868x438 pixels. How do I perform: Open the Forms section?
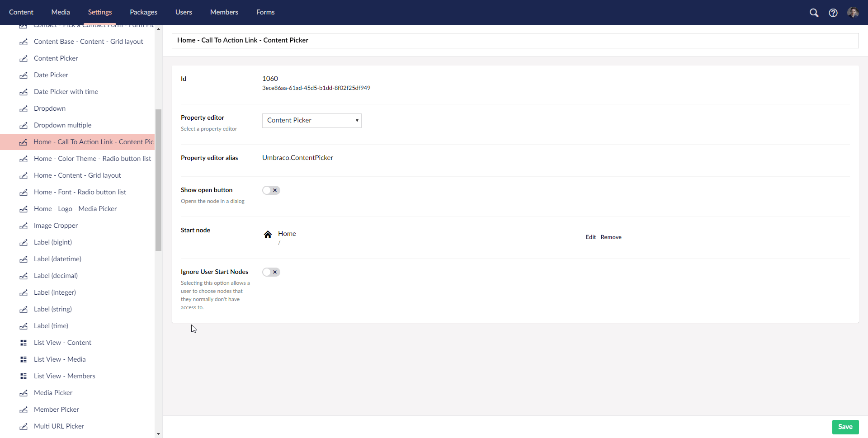(x=265, y=12)
